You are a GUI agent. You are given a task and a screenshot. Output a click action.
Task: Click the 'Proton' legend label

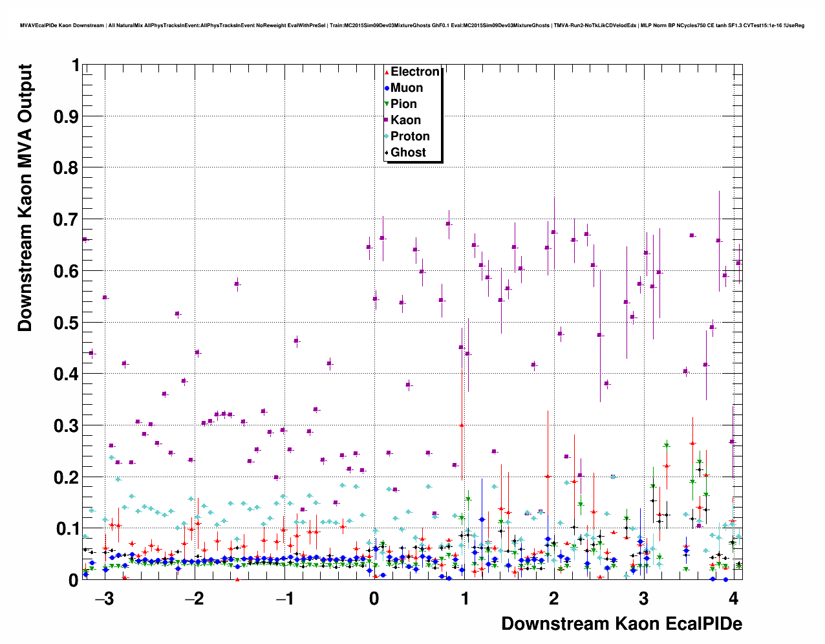[410, 136]
